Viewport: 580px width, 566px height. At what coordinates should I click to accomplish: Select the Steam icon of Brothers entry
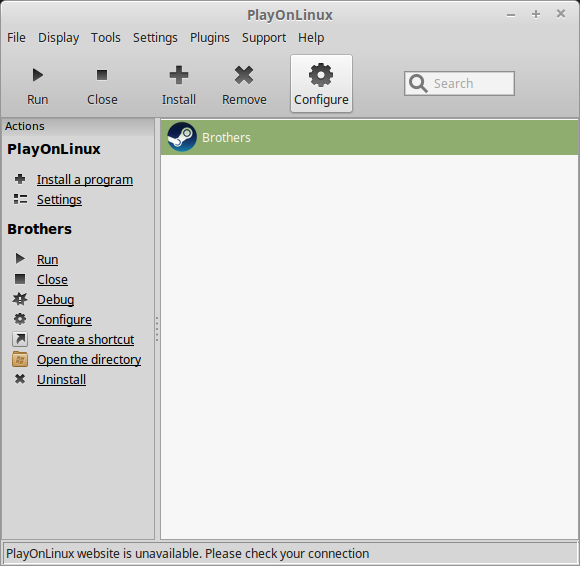coord(182,137)
